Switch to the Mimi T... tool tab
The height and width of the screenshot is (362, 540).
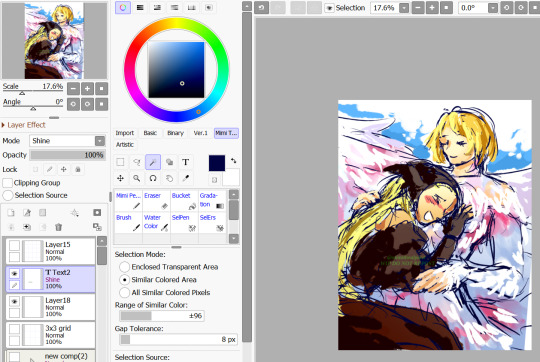[226, 133]
